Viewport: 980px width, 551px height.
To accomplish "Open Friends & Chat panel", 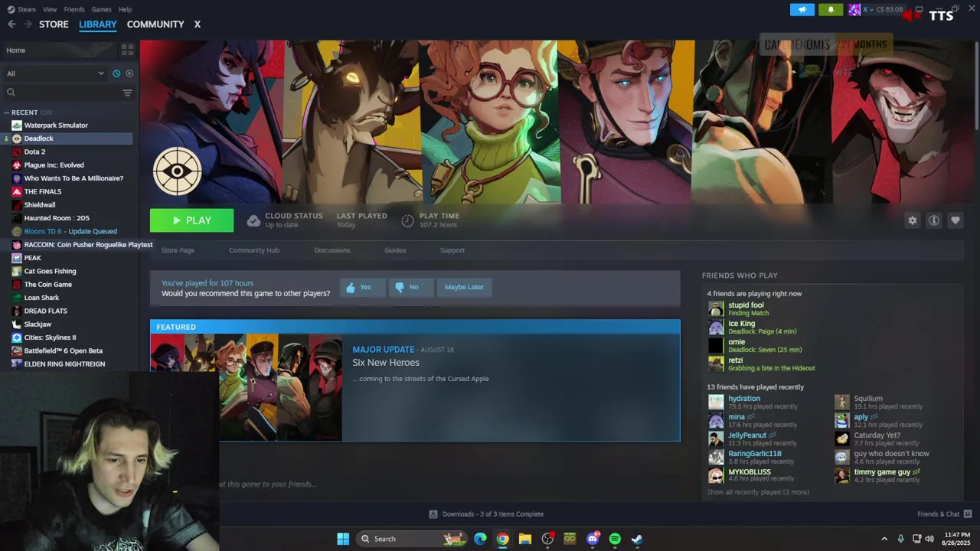I will coord(944,514).
